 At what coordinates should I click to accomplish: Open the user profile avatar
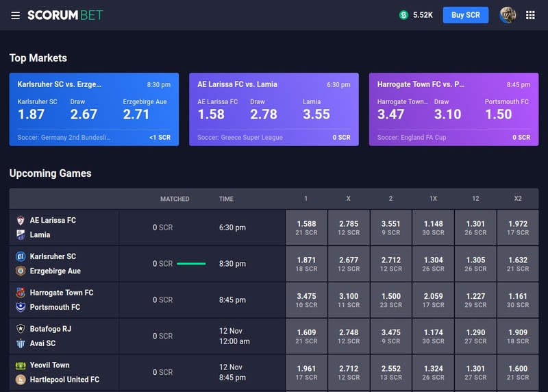[508, 15]
